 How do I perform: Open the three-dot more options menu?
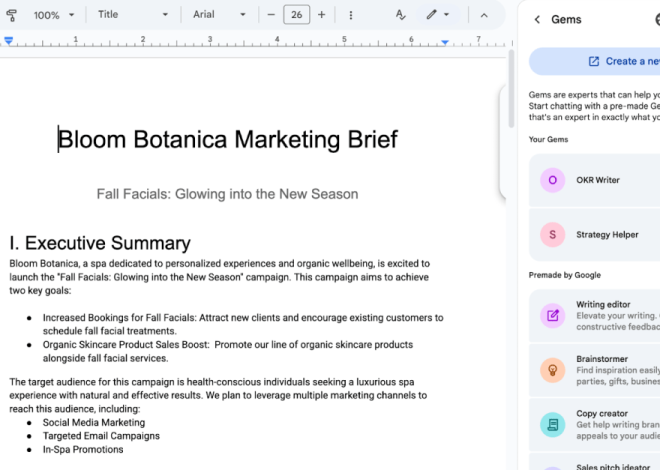click(351, 15)
